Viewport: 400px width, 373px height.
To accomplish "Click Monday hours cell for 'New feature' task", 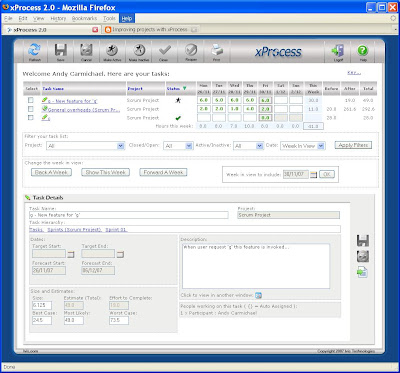I will 204,100.
